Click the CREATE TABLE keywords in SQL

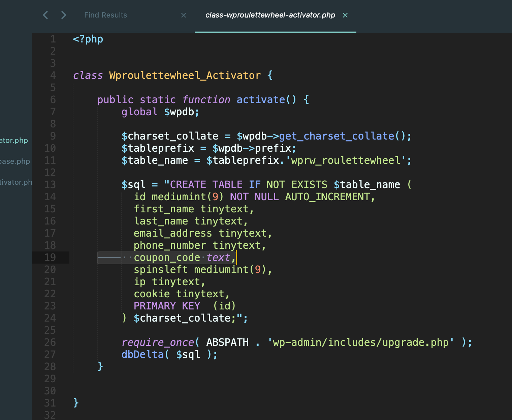(x=206, y=184)
